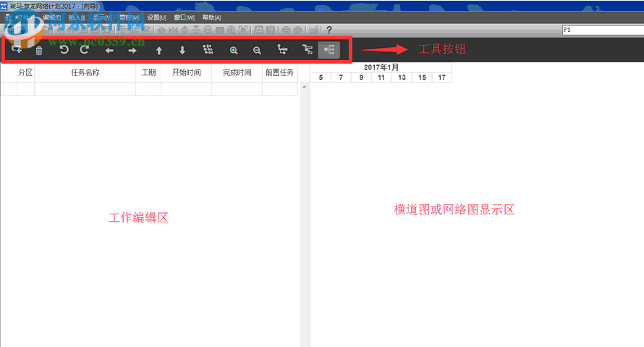Click day 13 on the timeline
644x347 pixels.
[x=402, y=78]
